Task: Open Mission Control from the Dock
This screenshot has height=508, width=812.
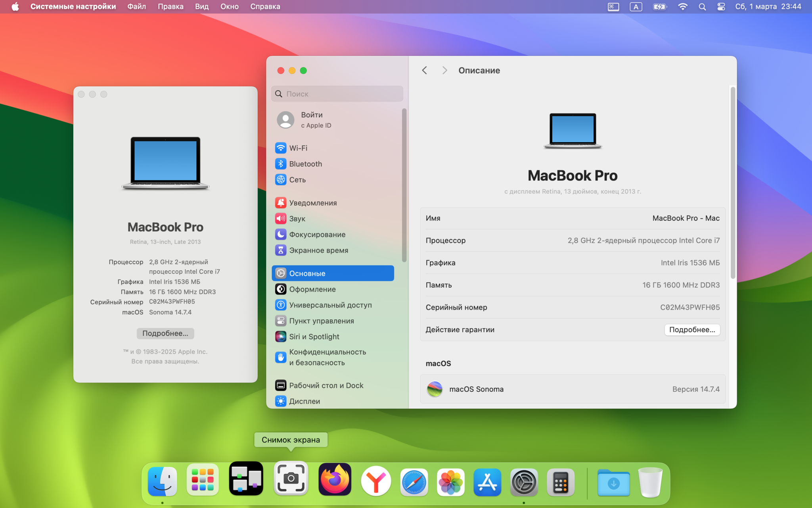Action: click(x=246, y=479)
